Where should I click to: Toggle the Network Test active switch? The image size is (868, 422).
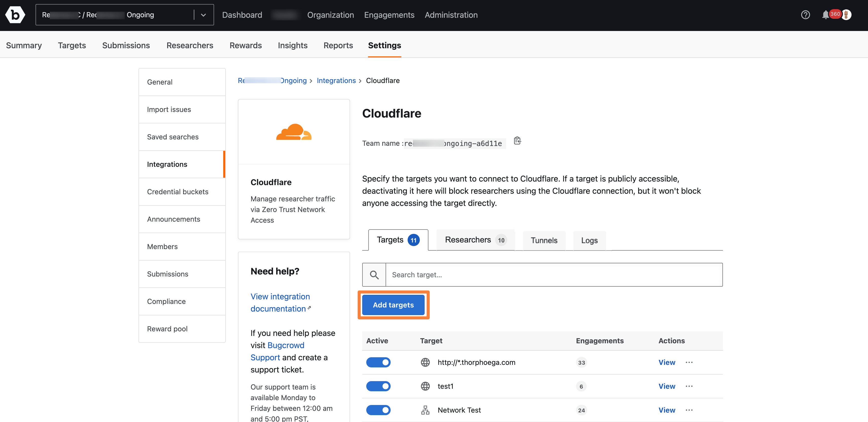[x=378, y=410]
